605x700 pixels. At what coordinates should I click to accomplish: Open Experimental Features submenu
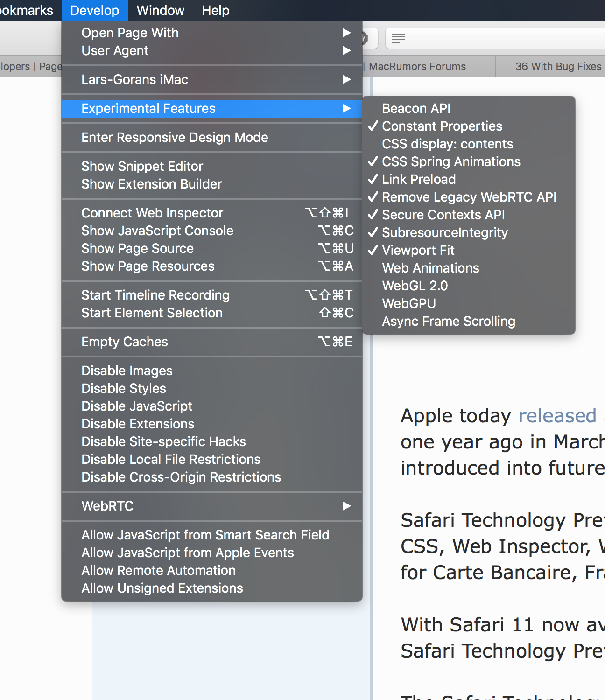(212, 108)
